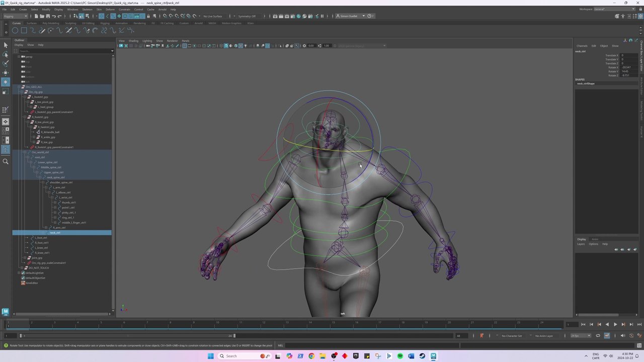Select the Rotate tool in the toolbox

6,82
